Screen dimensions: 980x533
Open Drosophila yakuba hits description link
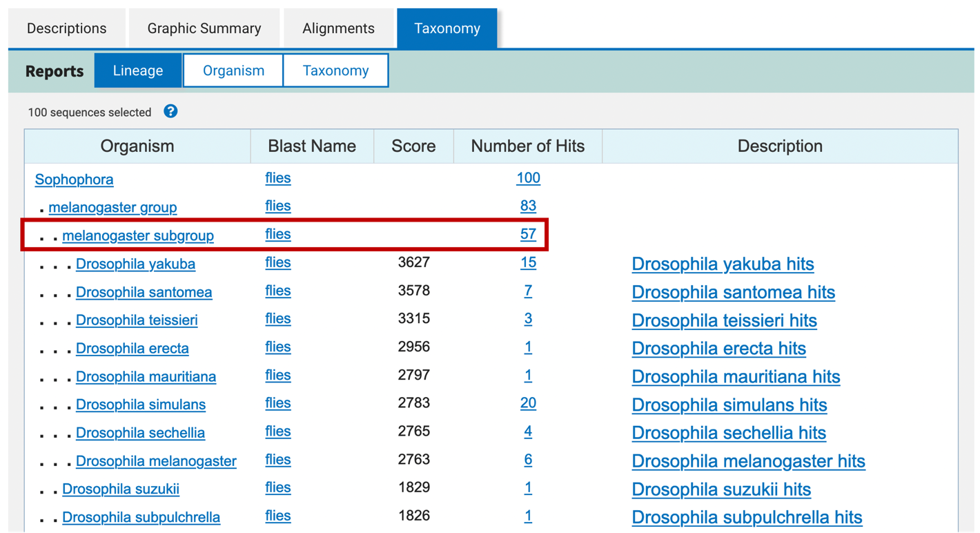pyautogui.click(x=723, y=264)
